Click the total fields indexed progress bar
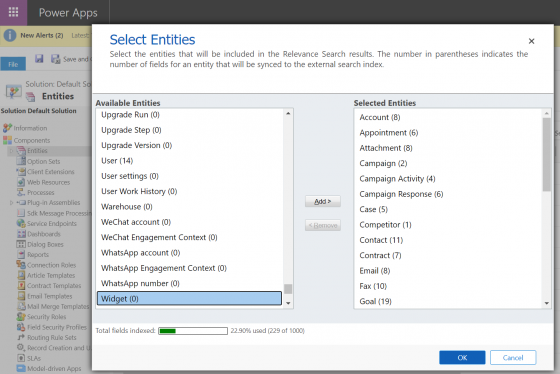 pos(193,331)
